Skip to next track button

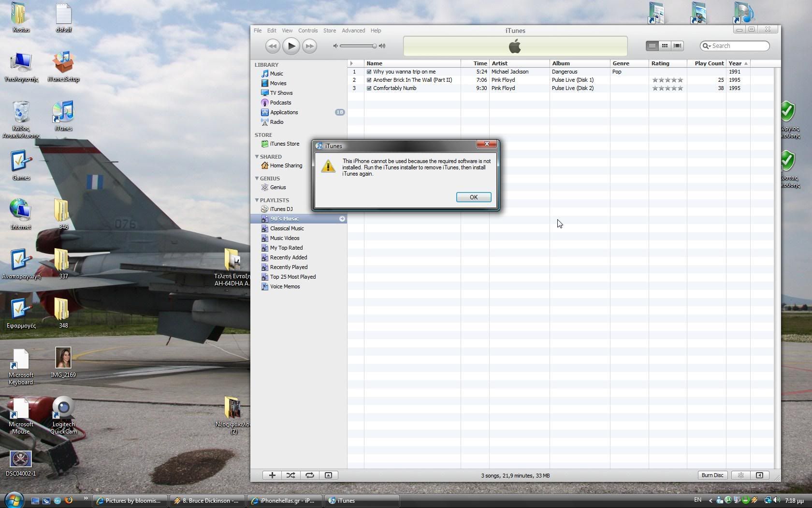pos(309,46)
